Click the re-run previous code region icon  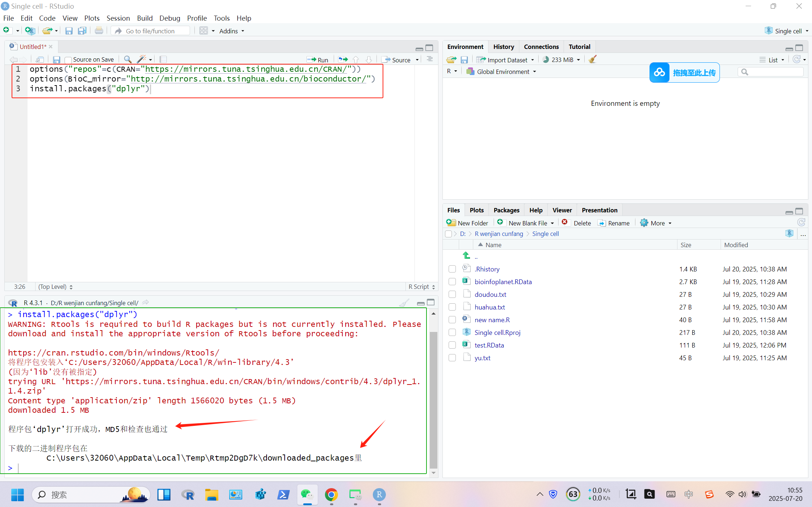343,59
